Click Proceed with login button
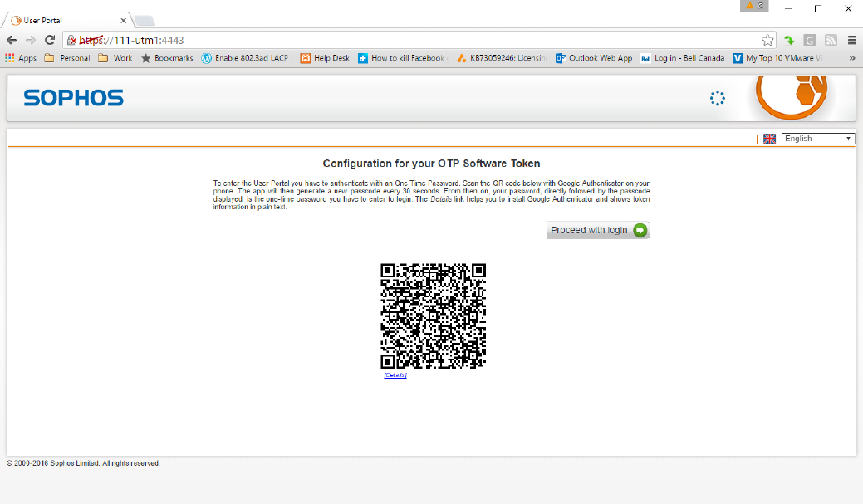Viewport: 863px width, 504px height. click(x=597, y=230)
